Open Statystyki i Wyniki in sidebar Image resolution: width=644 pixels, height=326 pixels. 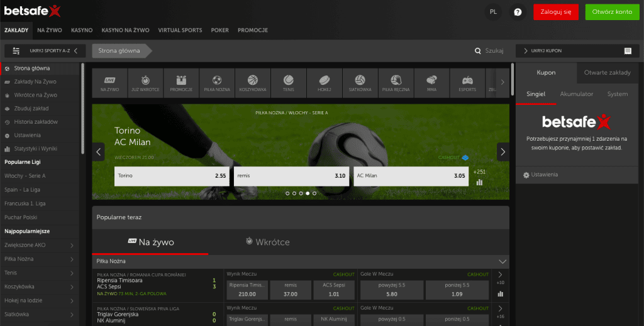[x=35, y=148]
